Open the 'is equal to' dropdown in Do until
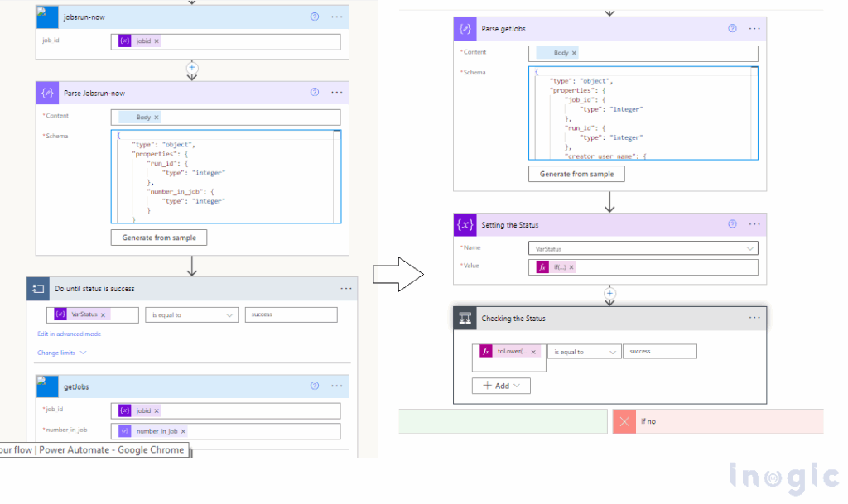Image resolution: width=848 pixels, height=504 pixels. pos(192,314)
